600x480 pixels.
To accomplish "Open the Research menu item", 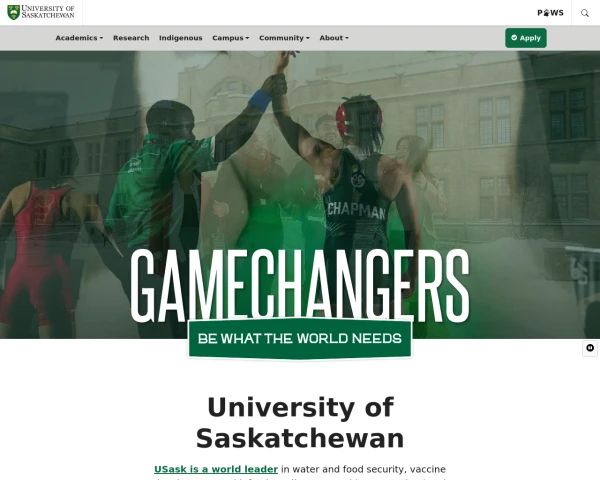I will click(131, 38).
